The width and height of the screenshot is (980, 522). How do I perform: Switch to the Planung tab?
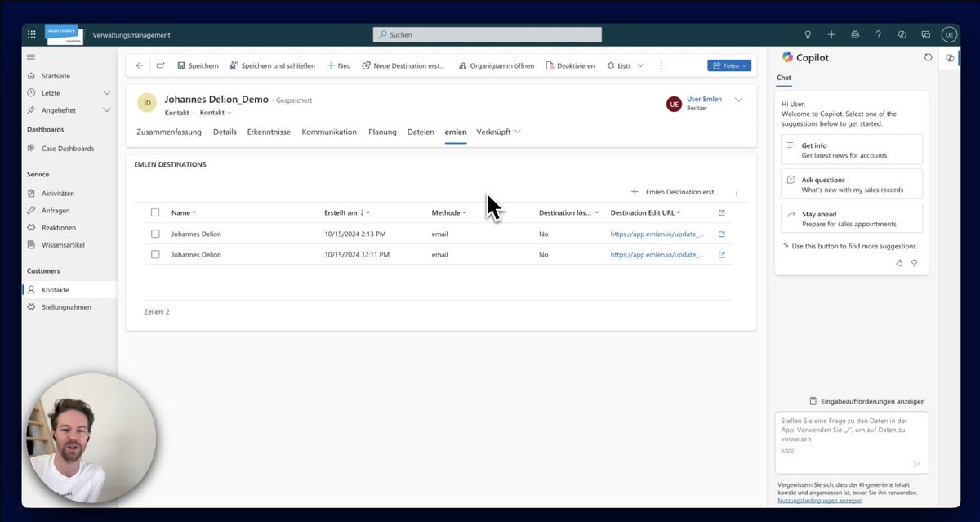point(382,132)
